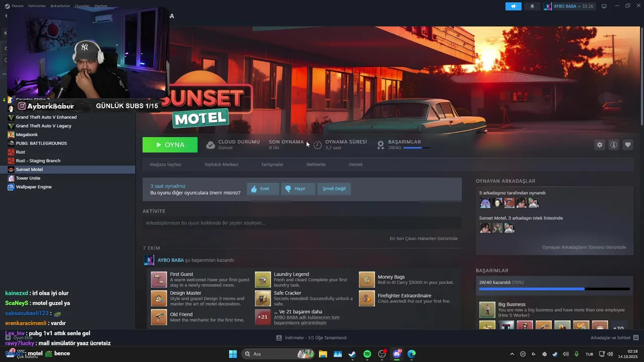Viewport: 644px width, 362px height.
Task: Open Microsoft Edge from the taskbar
Action: 412,354
